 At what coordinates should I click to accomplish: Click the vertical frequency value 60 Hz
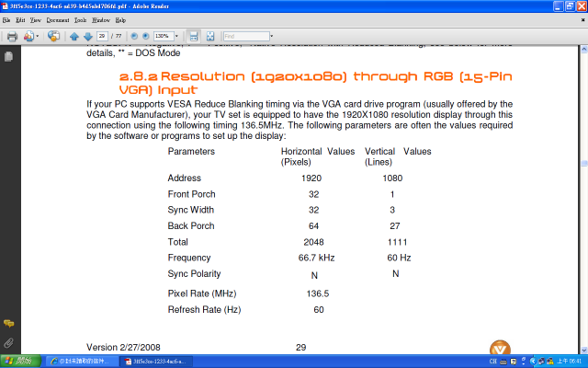399,258
